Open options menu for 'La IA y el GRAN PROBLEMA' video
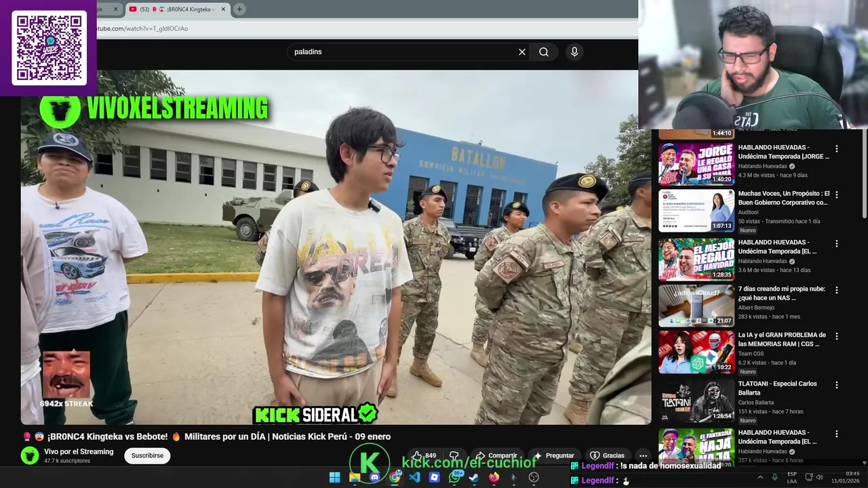Screen dimensions: 868x488 coord(836,336)
